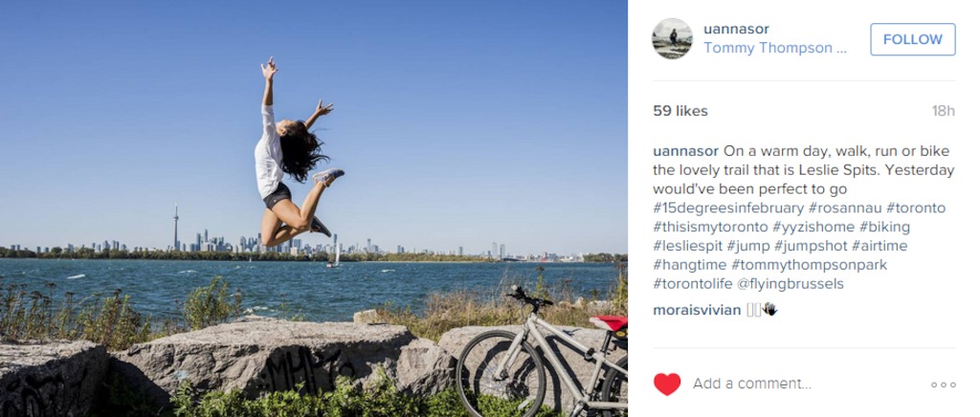Open hashtag #thisismytoronto
This screenshot has height=417, width=980.
710,227
